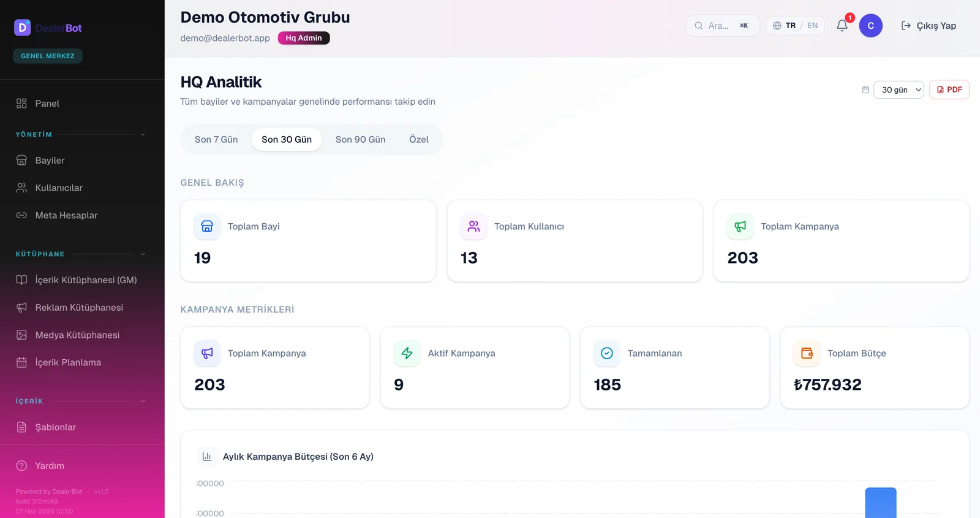
Task: Open the user avatar labeled C
Action: pyautogui.click(x=870, y=26)
